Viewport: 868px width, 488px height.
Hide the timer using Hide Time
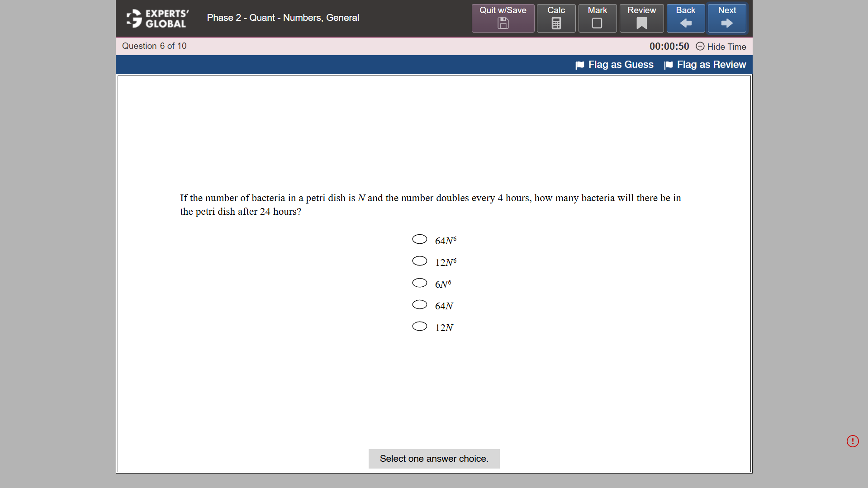point(726,47)
